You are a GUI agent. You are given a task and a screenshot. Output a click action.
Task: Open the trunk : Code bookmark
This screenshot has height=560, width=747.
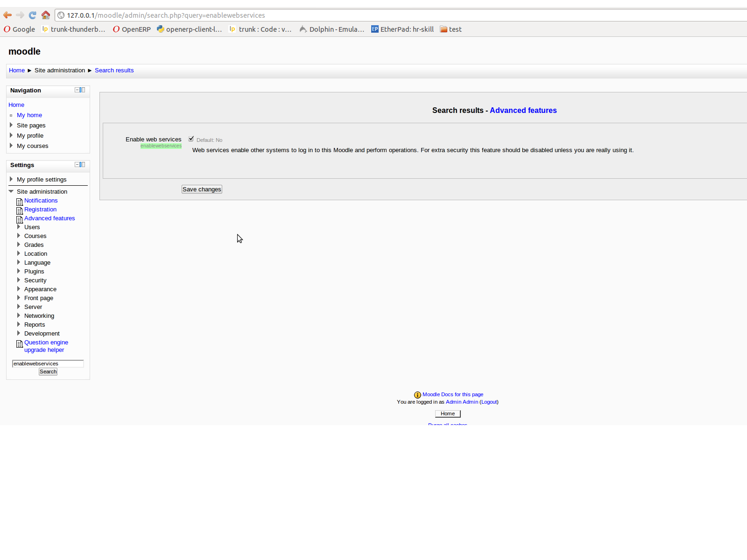click(260, 29)
